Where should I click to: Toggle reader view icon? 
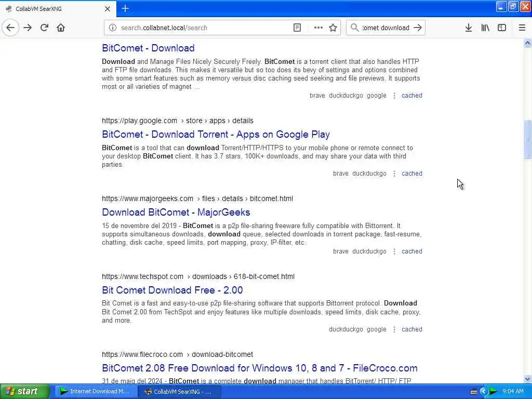[x=297, y=28]
